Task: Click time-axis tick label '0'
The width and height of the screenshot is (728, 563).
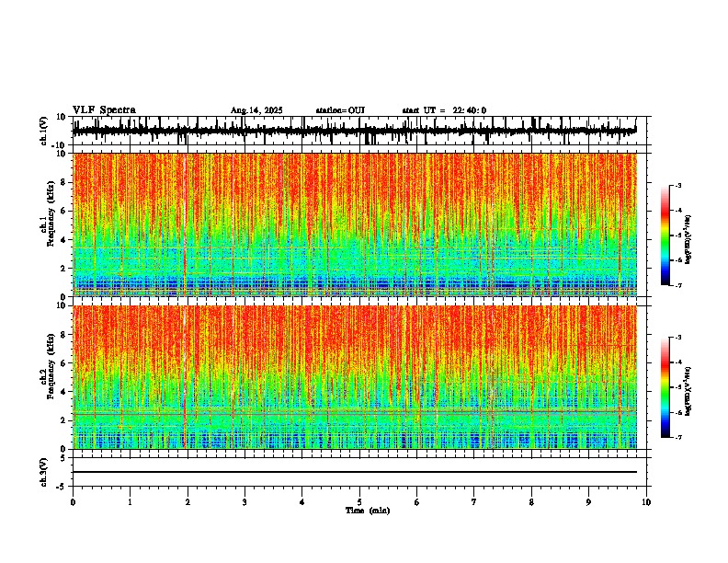Action: click(73, 502)
